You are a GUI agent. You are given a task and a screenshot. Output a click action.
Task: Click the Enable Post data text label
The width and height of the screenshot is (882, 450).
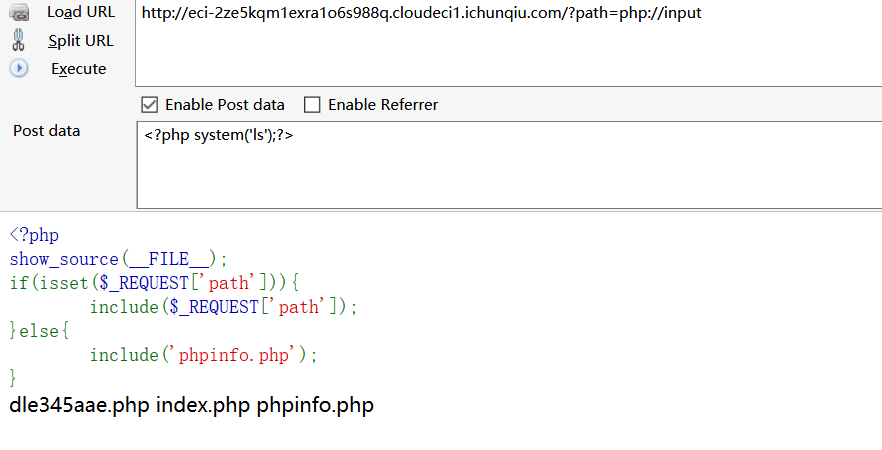coord(224,104)
